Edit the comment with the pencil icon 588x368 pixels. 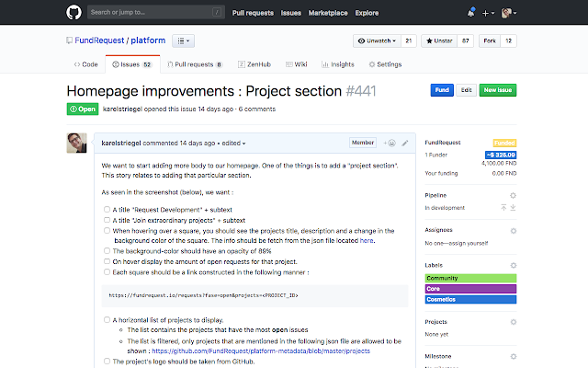point(404,143)
